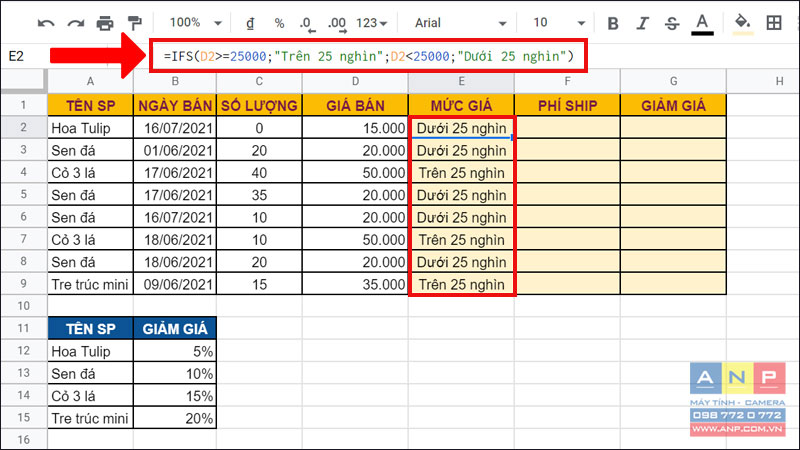This screenshot has width=800, height=450.
Task: Click the blue 'TÊN SP' header in A11
Action: click(90, 329)
